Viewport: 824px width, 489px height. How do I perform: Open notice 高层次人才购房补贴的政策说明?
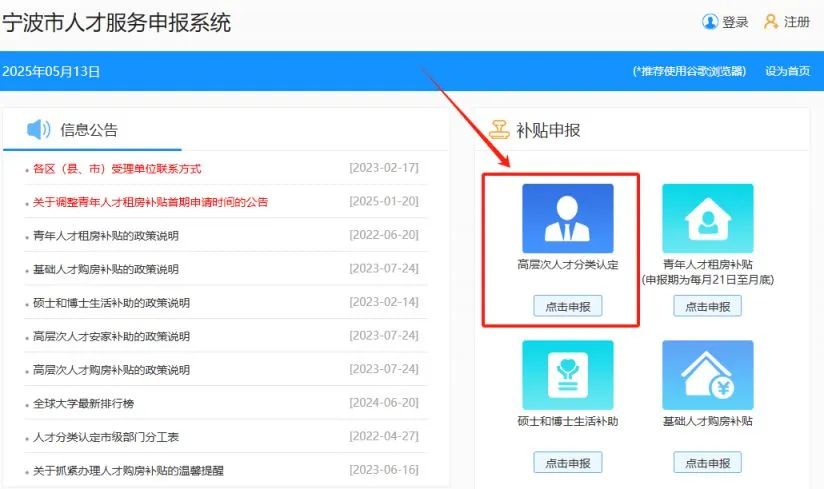111,370
